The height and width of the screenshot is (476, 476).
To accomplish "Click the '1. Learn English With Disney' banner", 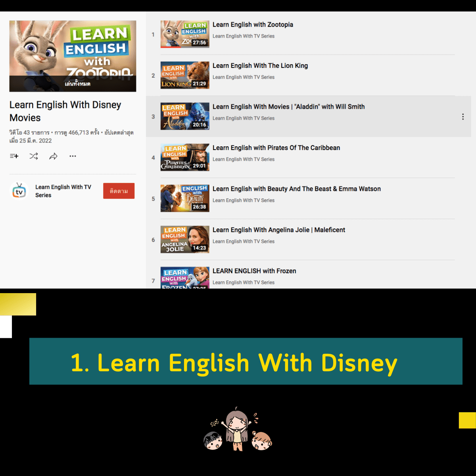I will coord(246,361).
